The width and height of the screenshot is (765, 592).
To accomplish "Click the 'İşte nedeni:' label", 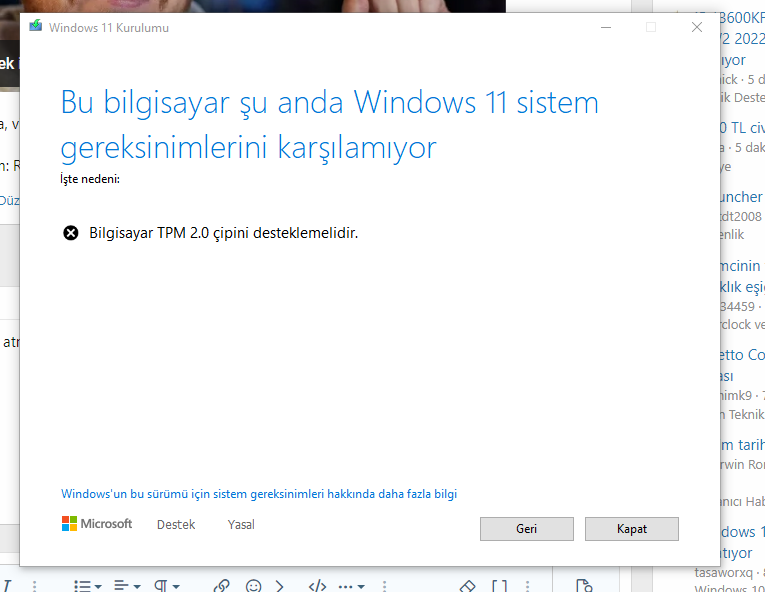I will tap(90, 179).
